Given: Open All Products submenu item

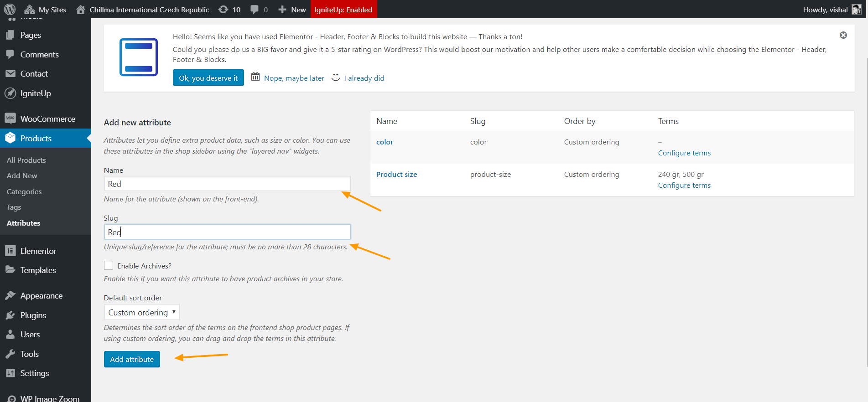Looking at the screenshot, I should pyautogui.click(x=26, y=160).
